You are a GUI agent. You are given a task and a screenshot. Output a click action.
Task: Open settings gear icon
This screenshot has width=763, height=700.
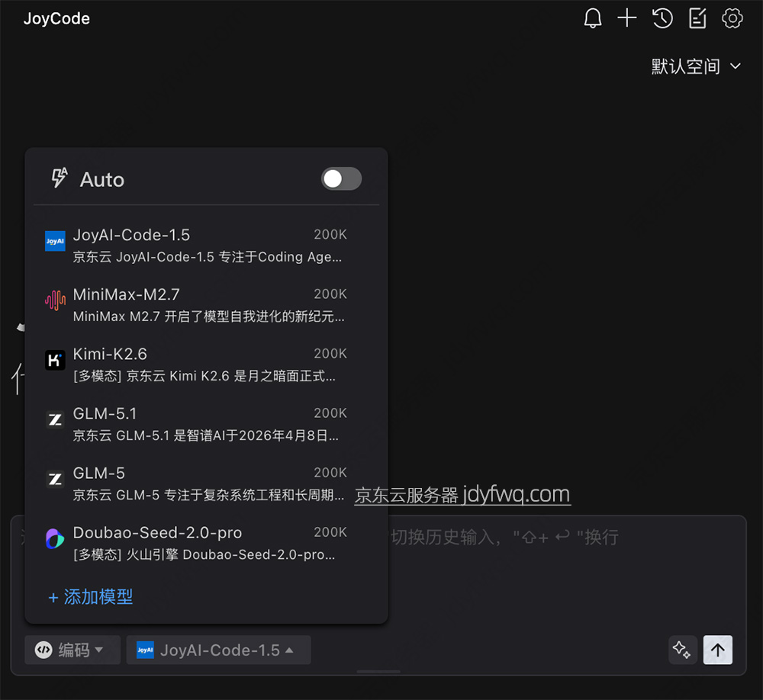[x=732, y=18]
